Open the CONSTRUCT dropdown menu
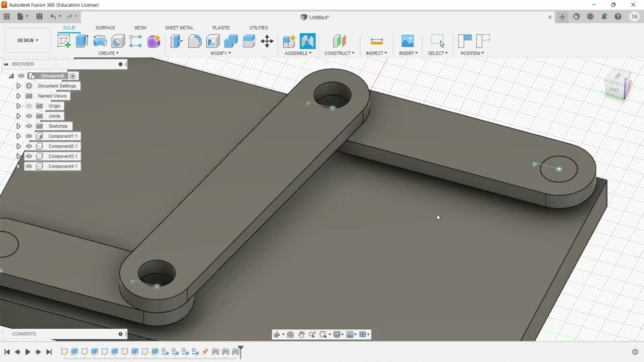Viewport: 644px width, 362px height. [x=339, y=53]
